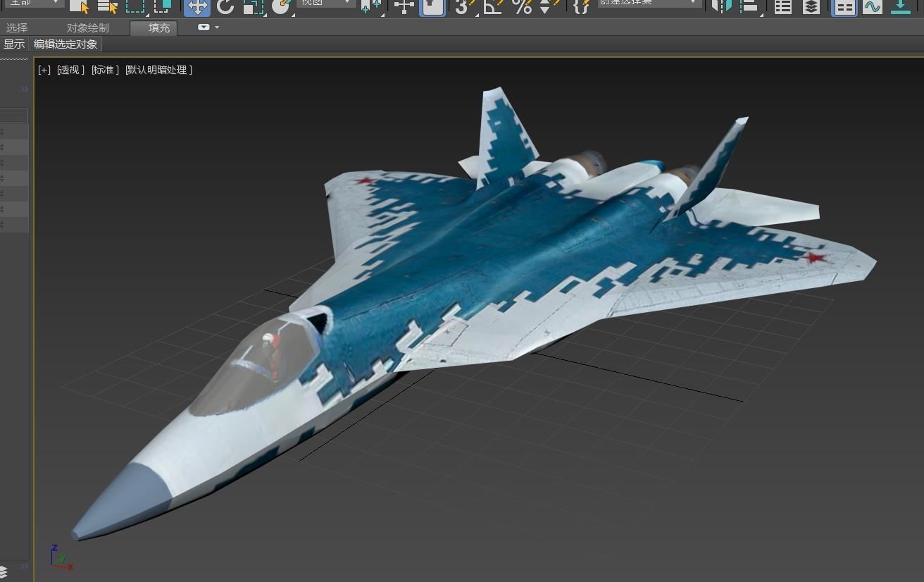Open the Curve Editor
The image size is (924, 582).
873,8
